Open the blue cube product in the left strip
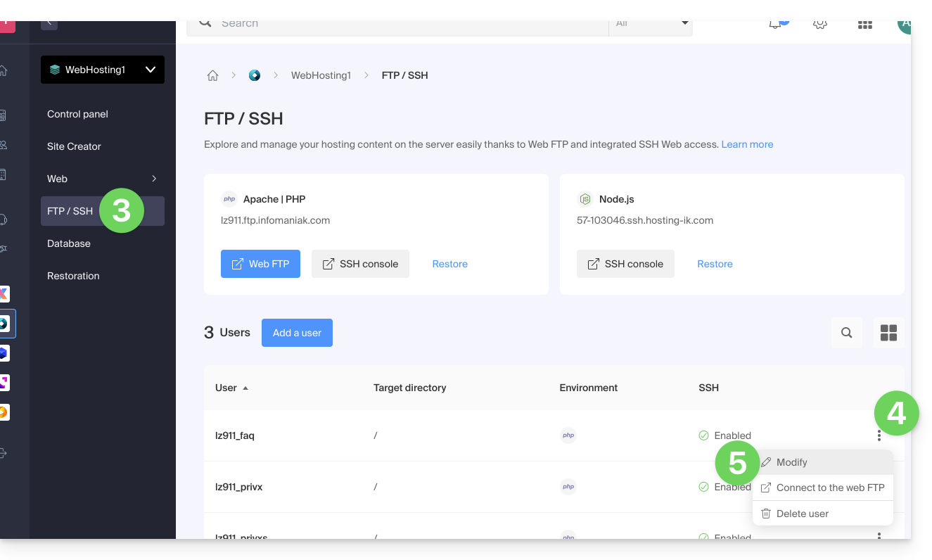 tap(4, 353)
